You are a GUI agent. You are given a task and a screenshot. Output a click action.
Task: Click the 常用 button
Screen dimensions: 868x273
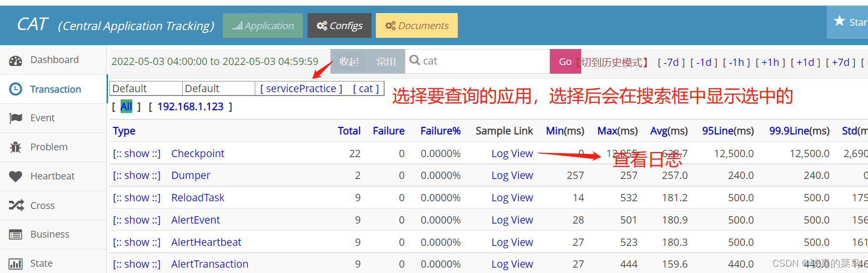pos(386,62)
